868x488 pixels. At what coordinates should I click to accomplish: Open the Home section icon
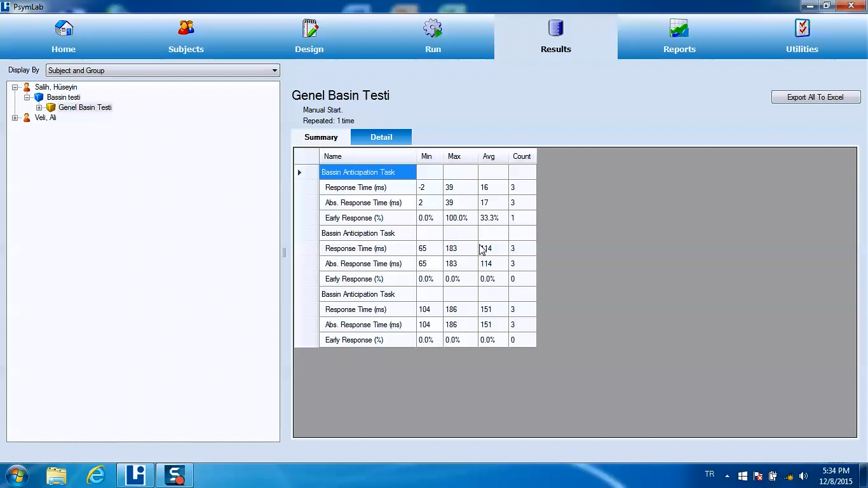click(64, 29)
